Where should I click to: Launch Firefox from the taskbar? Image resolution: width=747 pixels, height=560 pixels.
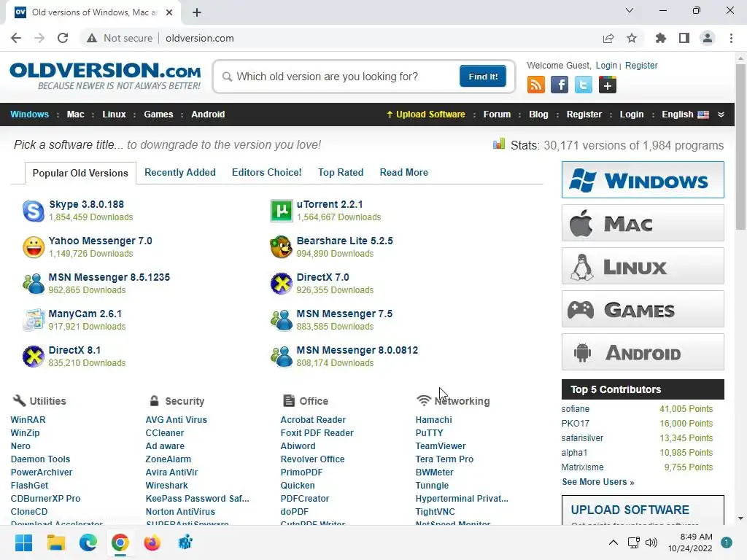pyautogui.click(x=152, y=542)
